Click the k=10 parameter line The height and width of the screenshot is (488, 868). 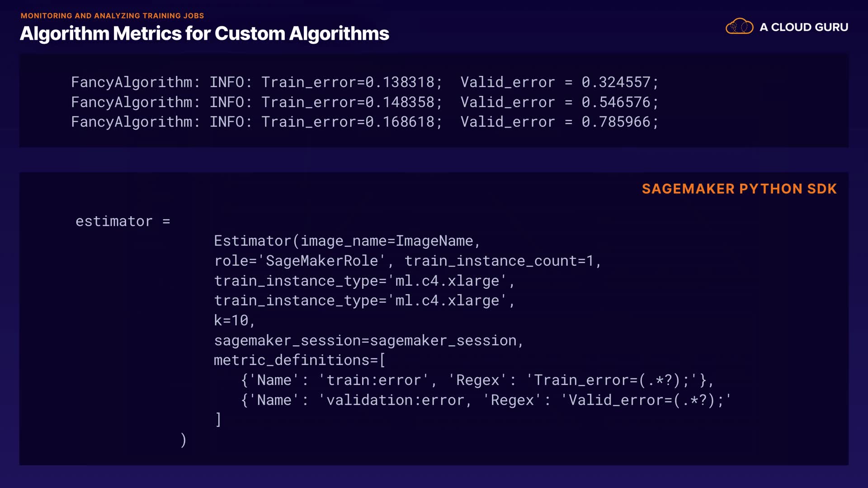point(234,320)
